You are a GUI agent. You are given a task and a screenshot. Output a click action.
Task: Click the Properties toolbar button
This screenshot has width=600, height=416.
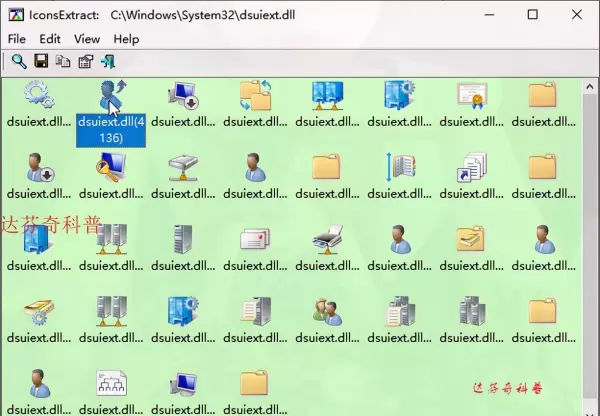[86, 61]
